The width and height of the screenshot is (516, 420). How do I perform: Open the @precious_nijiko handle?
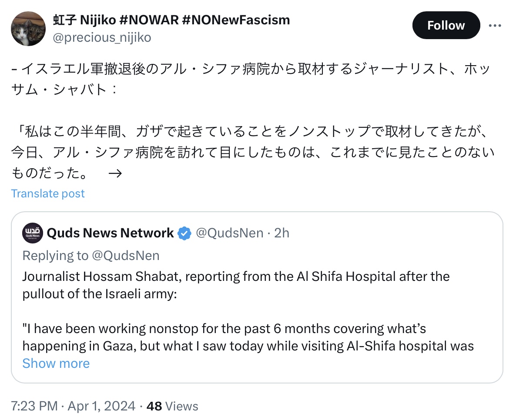[102, 37]
